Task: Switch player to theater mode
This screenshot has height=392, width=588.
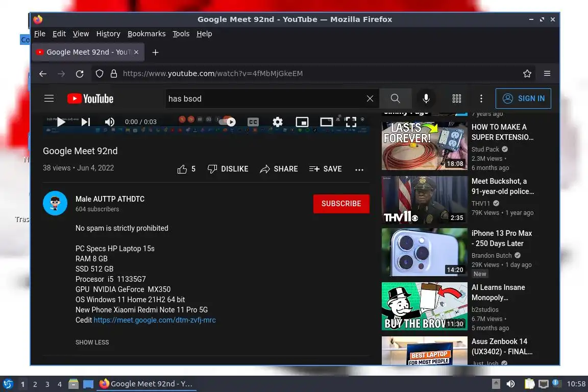Action: 327,122
